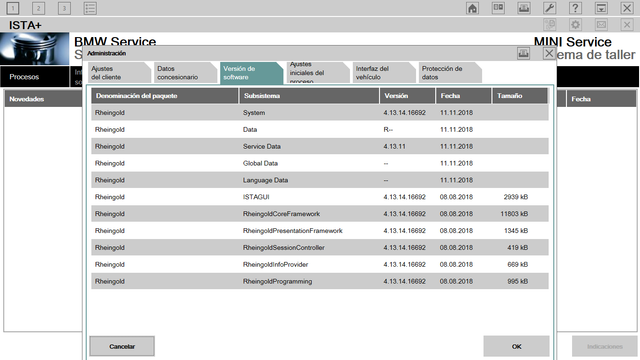Image resolution: width=640 pixels, height=360 pixels.
Task: Click the 1345 kB size value
Action: pos(516,231)
